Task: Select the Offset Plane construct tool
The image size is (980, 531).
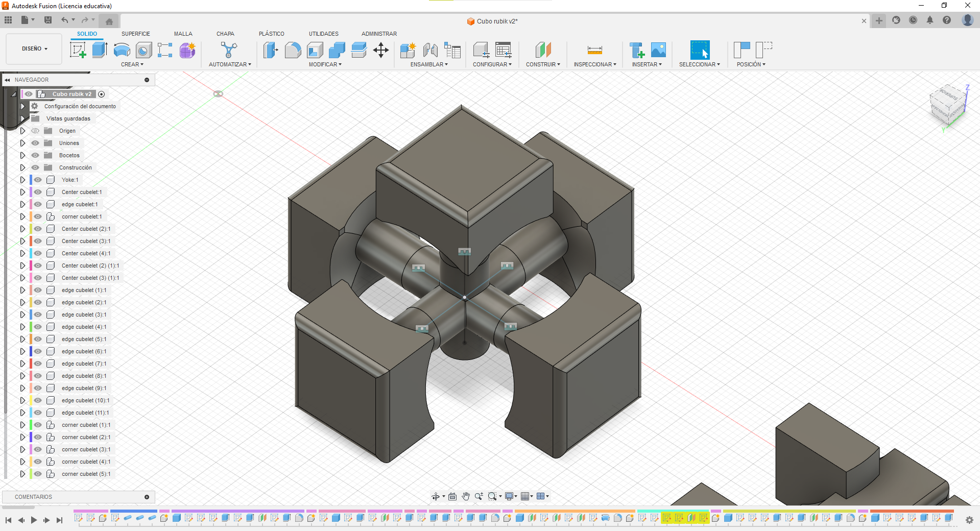Action: pos(543,50)
